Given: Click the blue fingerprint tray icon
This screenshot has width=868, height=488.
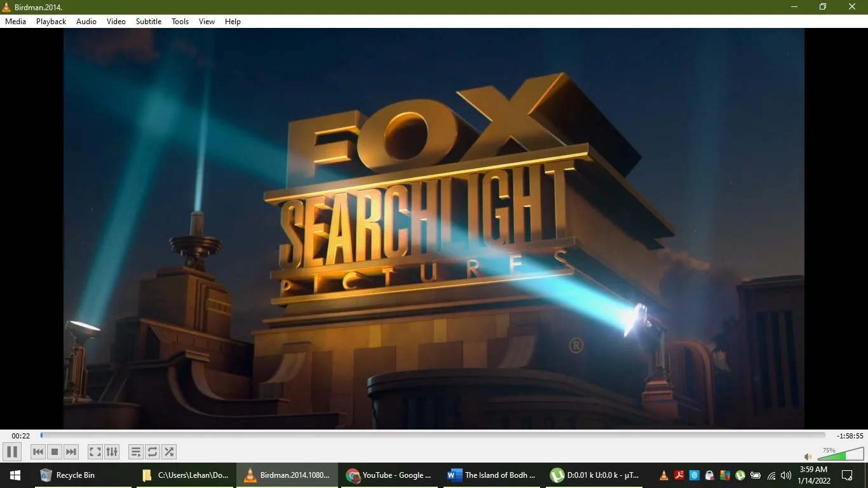Looking at the screenshot, I should point(695,475).
